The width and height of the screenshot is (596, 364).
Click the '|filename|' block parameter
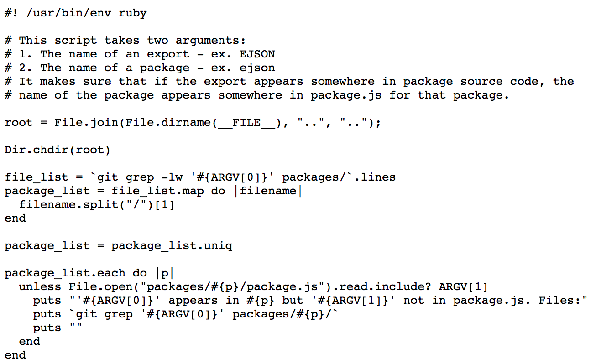click(268, 191)
